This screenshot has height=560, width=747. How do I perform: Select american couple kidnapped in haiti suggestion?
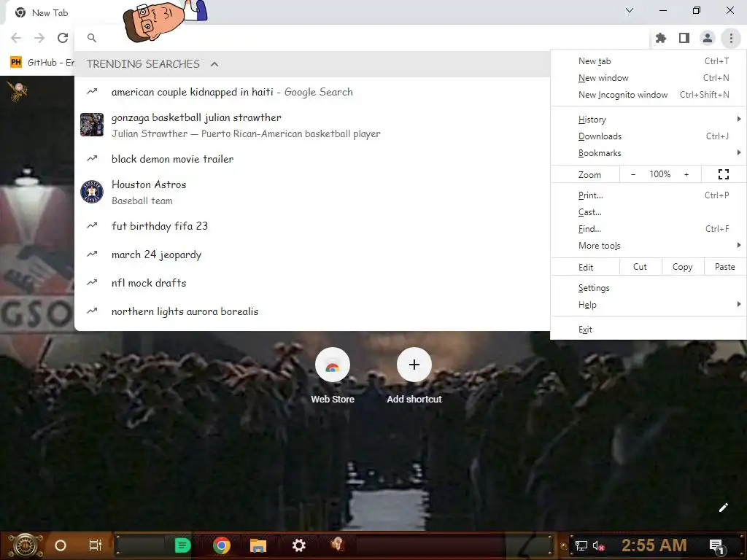[x=312, y=92]
